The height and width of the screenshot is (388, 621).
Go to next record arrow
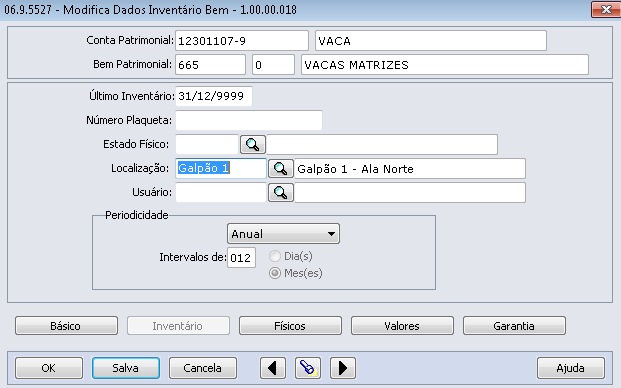pyautogui.click(x=343, y=368)
